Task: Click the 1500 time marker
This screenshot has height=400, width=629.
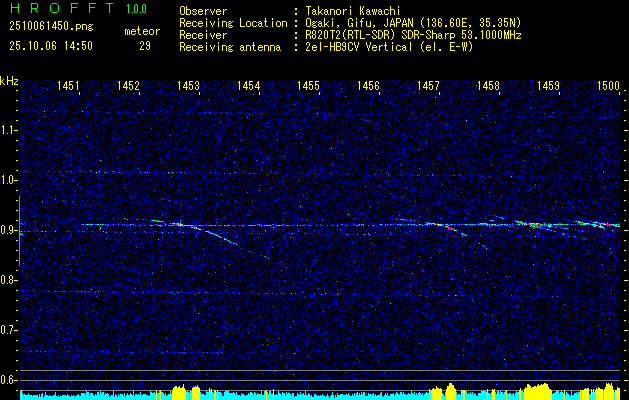Action: pos(609,85)
